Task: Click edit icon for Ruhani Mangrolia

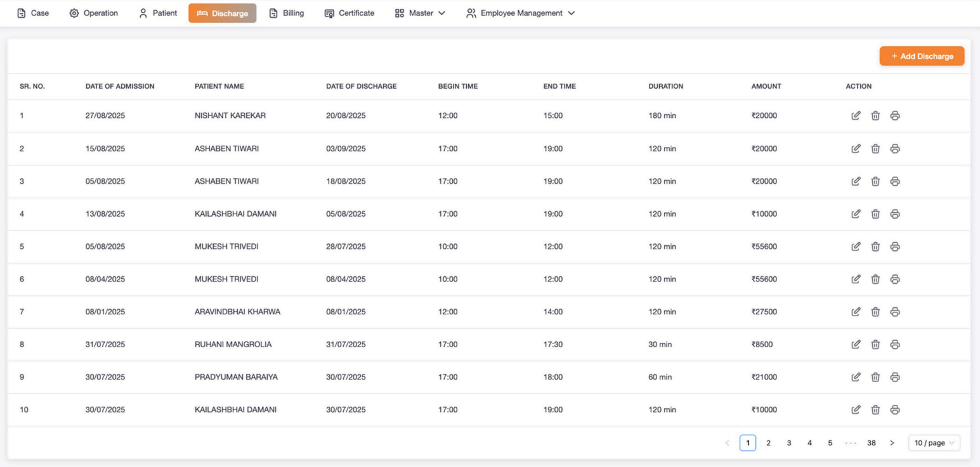Action: coord(856,345)
